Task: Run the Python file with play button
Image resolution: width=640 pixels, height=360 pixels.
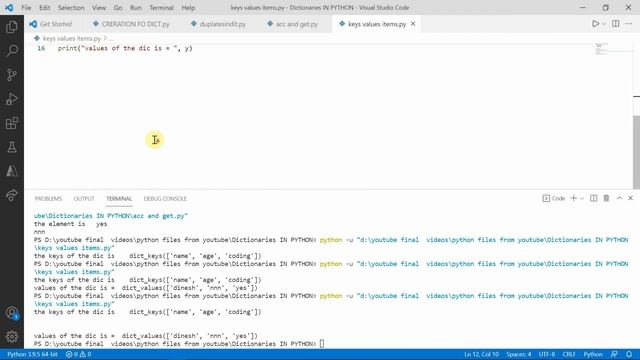Action: pyautogui.click(x=596, y=24)
